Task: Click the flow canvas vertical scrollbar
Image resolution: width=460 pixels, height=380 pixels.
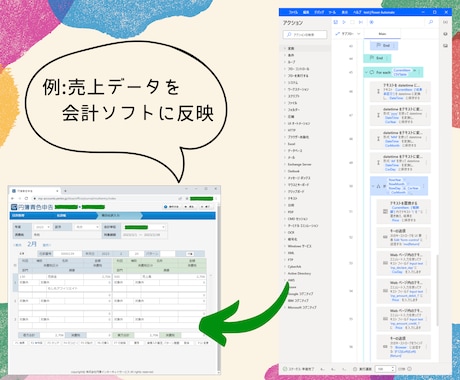Action: (437, 290)
